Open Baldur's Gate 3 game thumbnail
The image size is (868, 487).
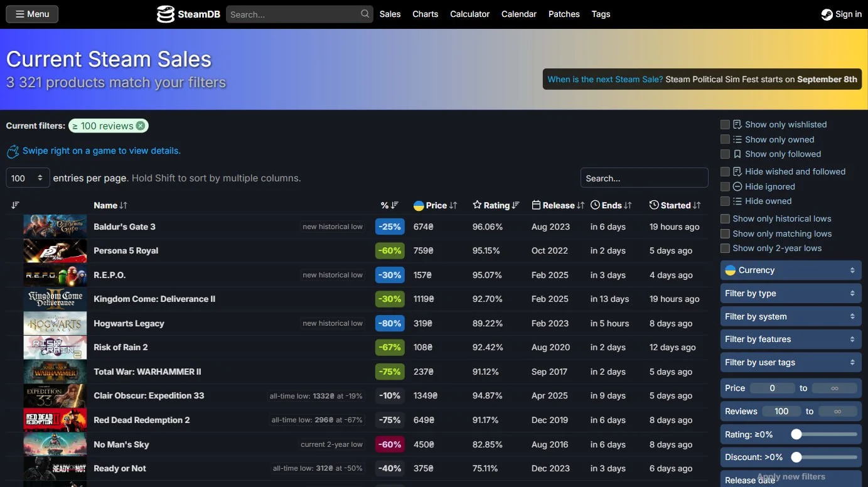(55, 227)
